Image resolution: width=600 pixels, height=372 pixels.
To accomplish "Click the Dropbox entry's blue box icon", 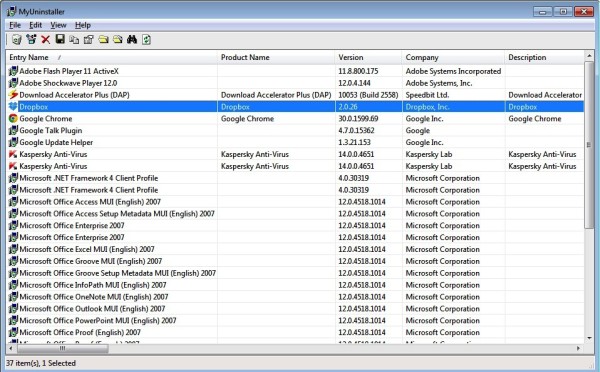I will coord(13,107).
